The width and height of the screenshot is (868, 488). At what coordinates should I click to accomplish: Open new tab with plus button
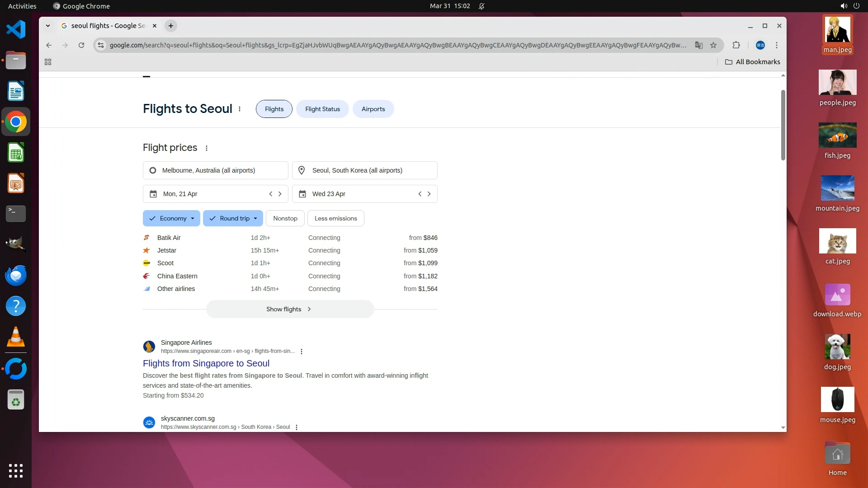point(171,26)
